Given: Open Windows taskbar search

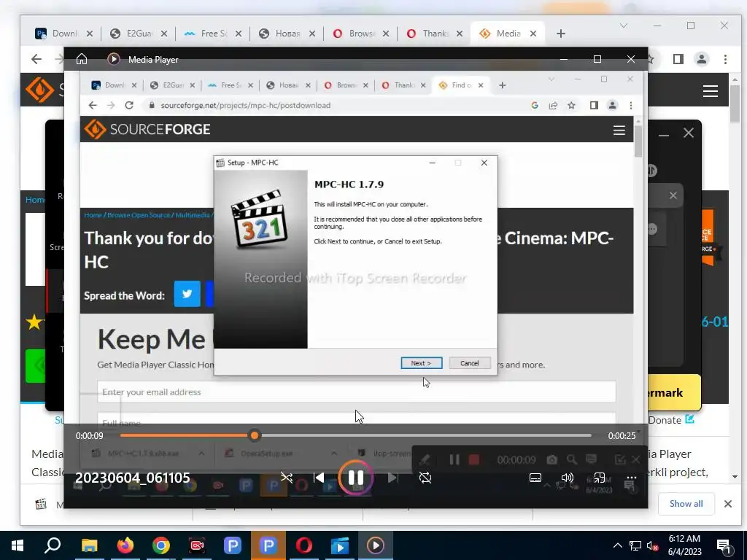Looking at the screenshot, I should click(x=53, y=545).
